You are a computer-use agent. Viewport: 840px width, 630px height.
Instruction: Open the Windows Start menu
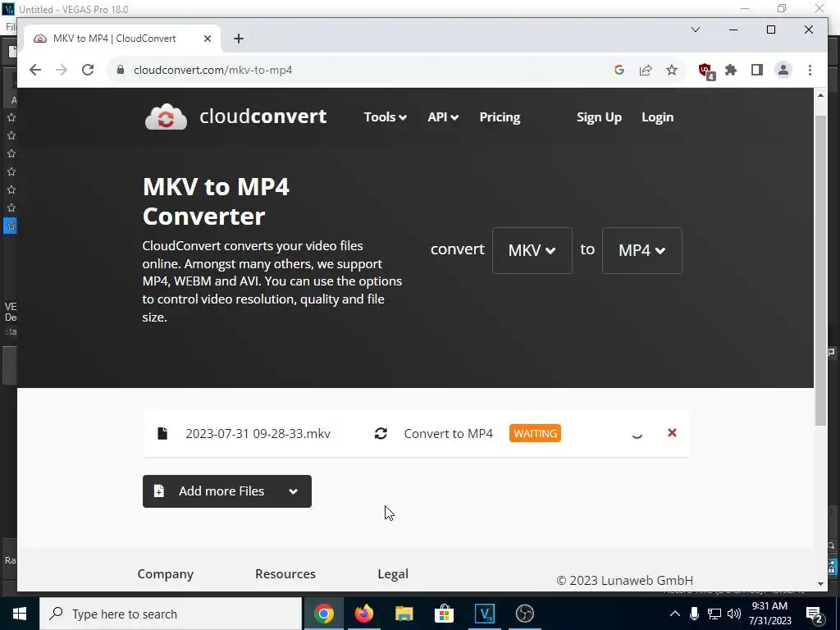pos(20,614)
